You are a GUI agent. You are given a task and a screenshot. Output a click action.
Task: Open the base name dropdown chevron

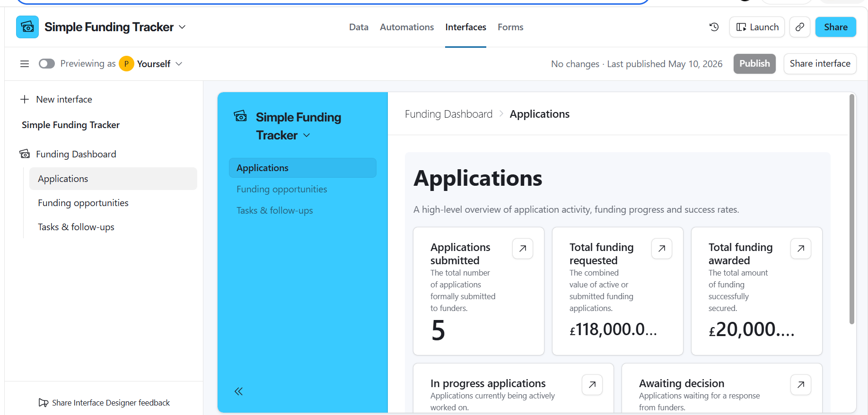[x=182, y=27]
